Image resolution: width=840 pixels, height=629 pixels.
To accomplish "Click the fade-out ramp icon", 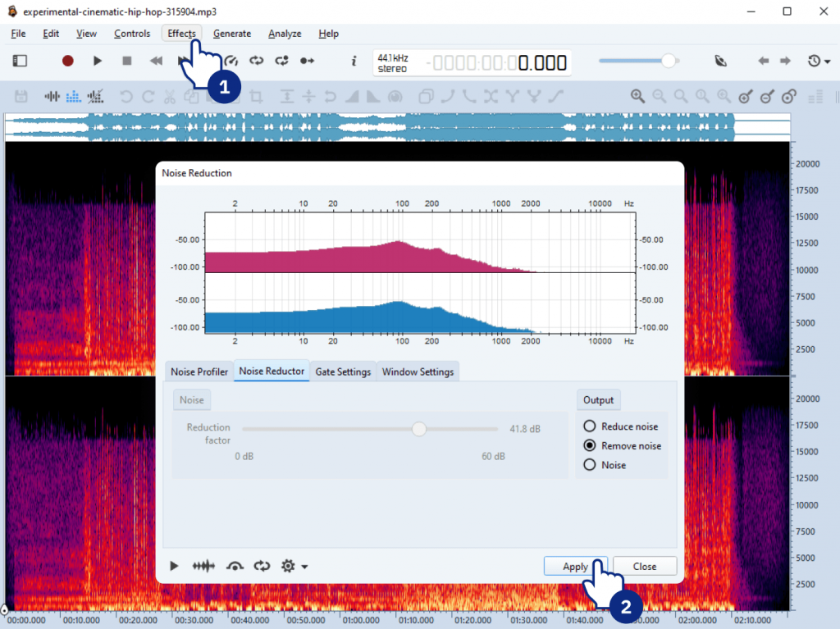I will [x=373, y=97].
